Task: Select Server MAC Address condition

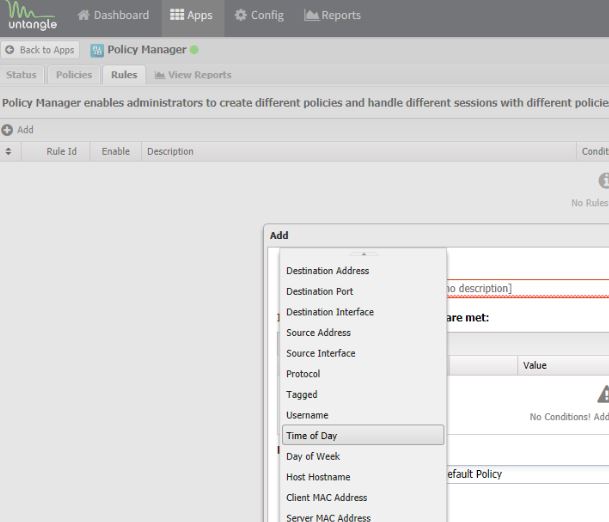Action: point(363,517)
